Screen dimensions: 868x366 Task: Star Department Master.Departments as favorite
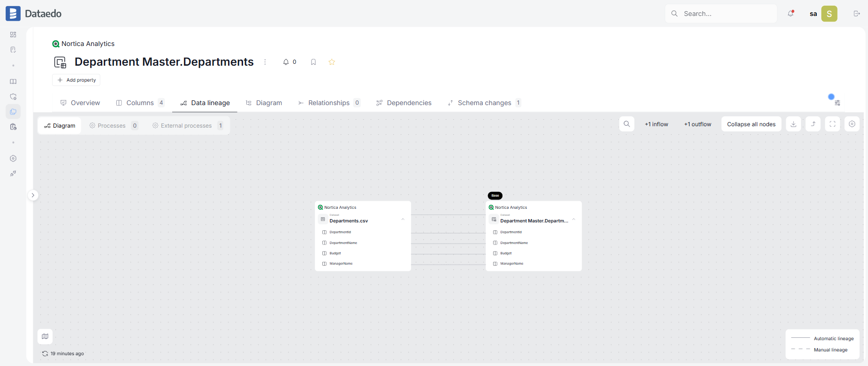[x=332, y=62]
